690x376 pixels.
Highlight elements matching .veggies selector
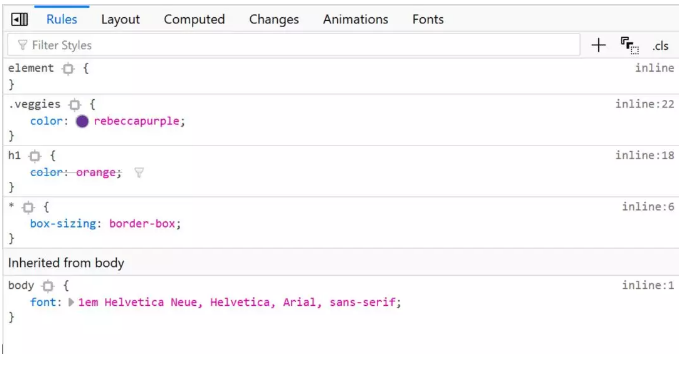pyautogui.click(x=75, y=105)
